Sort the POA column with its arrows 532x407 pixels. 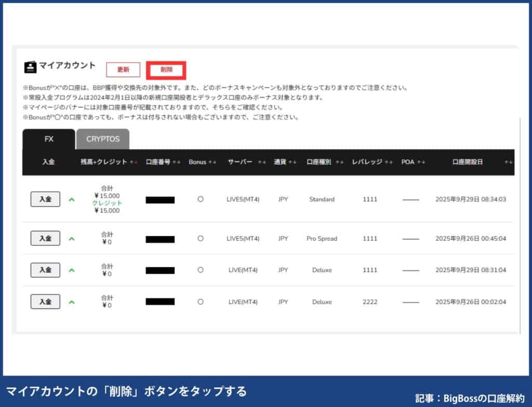(421, 161)
